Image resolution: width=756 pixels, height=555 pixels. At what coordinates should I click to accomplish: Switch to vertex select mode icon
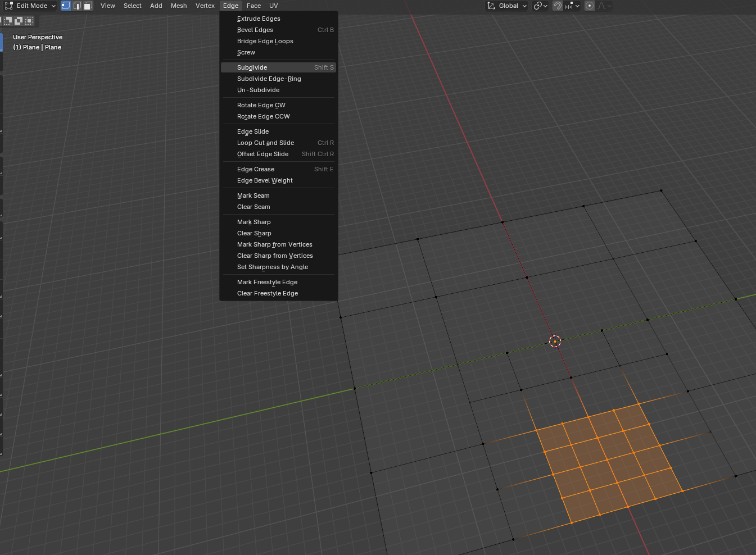(x=66, y=6)
